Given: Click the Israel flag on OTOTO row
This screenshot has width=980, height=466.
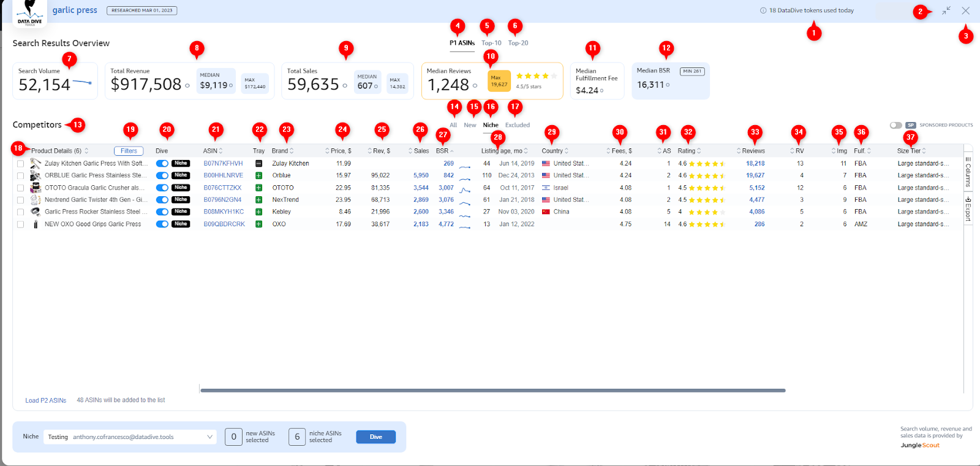Looking at the screenshot, I should pyautogui.click(x=546, y=188).
